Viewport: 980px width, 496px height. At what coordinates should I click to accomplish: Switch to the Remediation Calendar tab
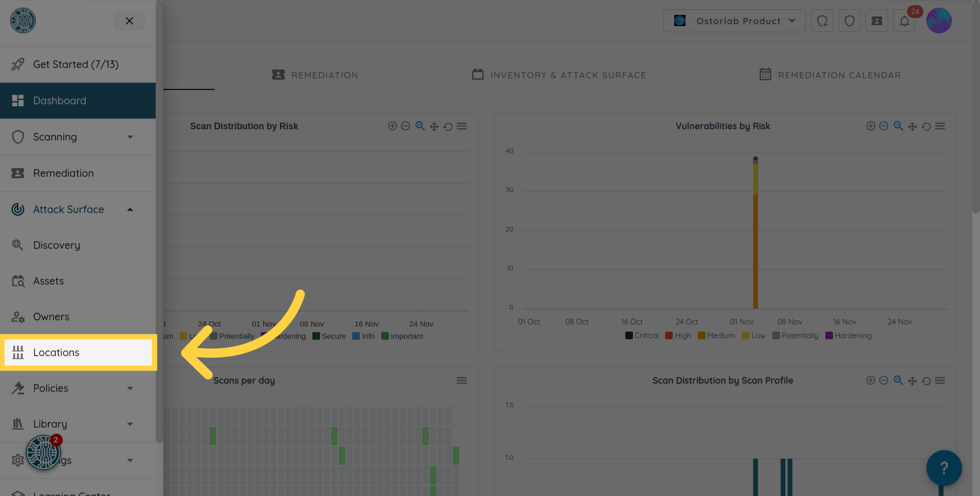tap(830, 75)
